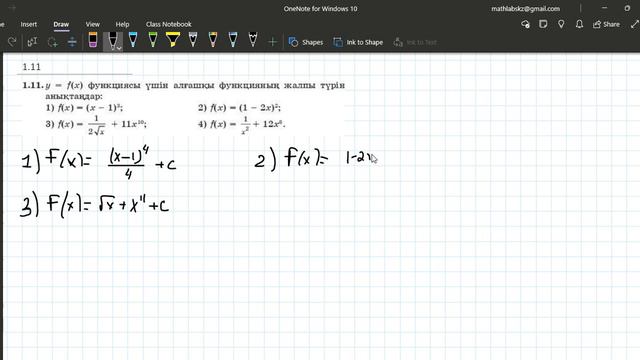Image resolution: width=640 pixels, height=360 pixels.
Task: Pick the green pen
Action: coord(153,40)
